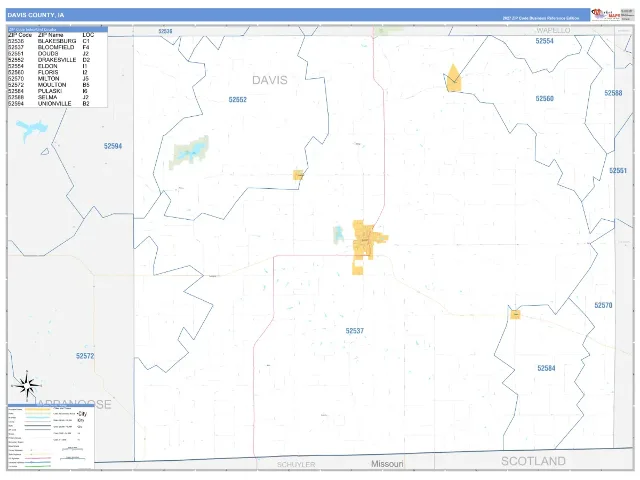Click the orange Floris town marker near 52560
Image resolution: width=640 pixels, height=480 pixels.
[453, 78]
